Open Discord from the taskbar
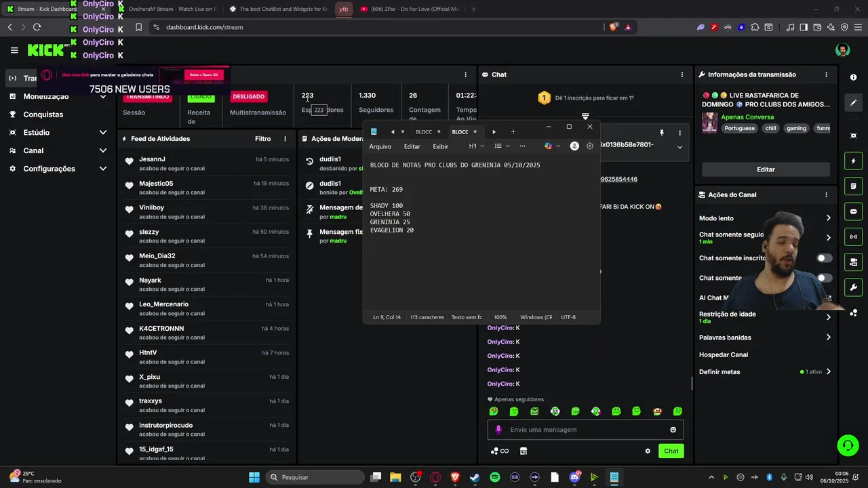868x488 pixels. (575, 477)
